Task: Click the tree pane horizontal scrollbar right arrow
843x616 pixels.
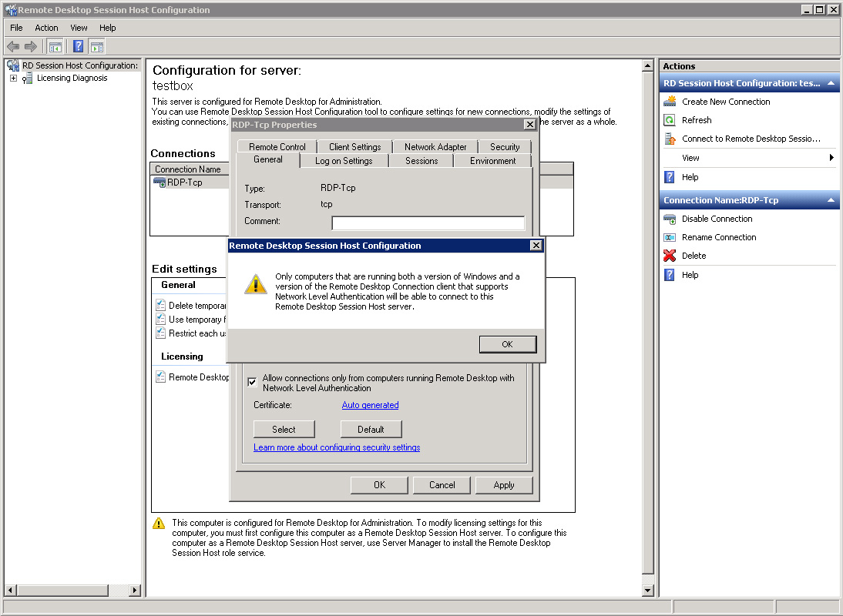Action: (x=135, y=591)
